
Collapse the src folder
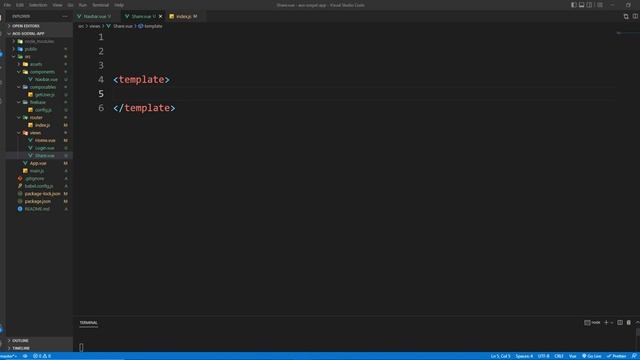tap(39, 56)
